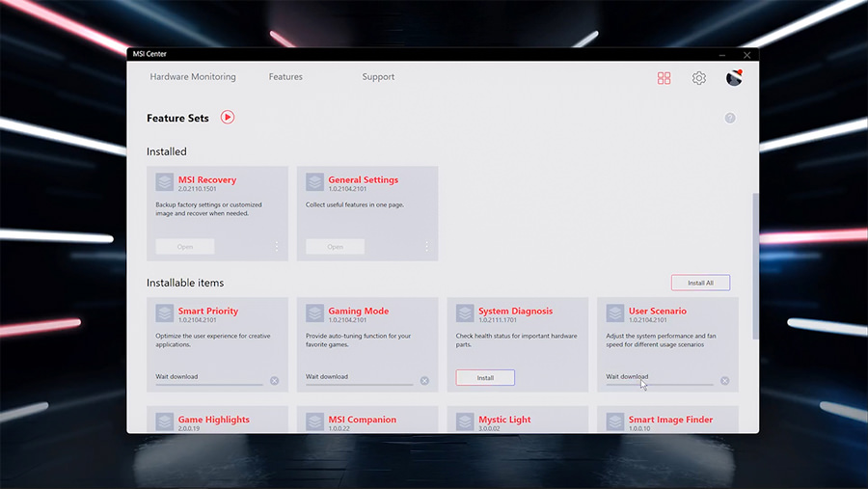The height and width of the screenshot is (489, 868).
Task: Open the Support tab
Action: tap(378, 77)
